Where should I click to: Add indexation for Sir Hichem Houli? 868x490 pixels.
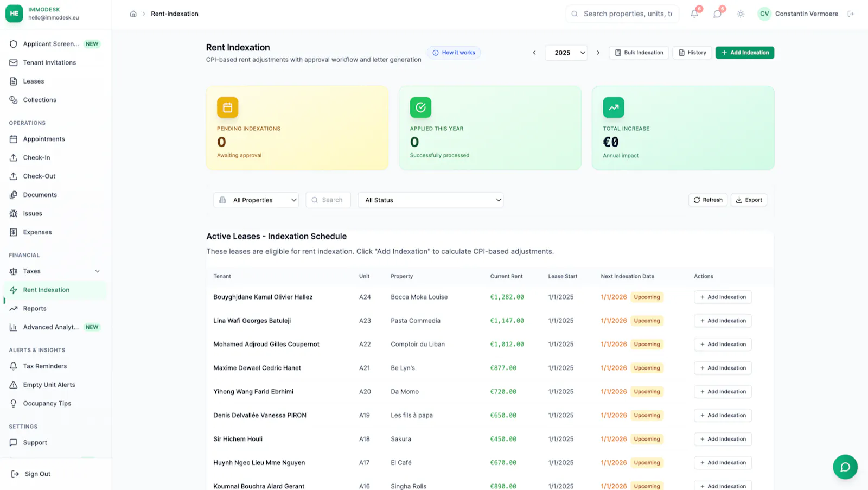click(723, 439)
